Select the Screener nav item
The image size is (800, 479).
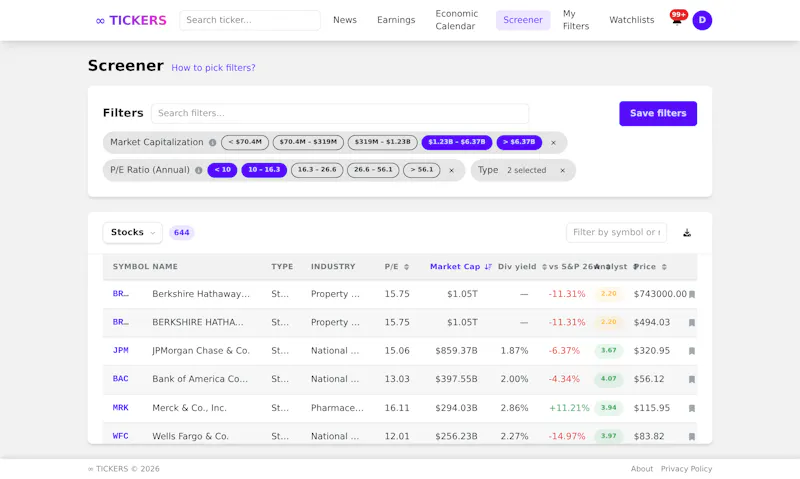point(523,20)
